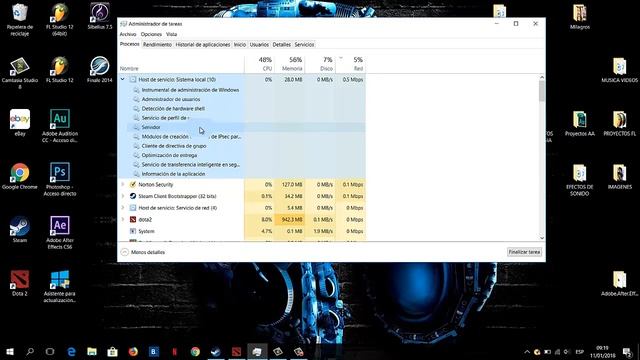Click the process list scrollbar thumb
640x360 pixels.
542,91
